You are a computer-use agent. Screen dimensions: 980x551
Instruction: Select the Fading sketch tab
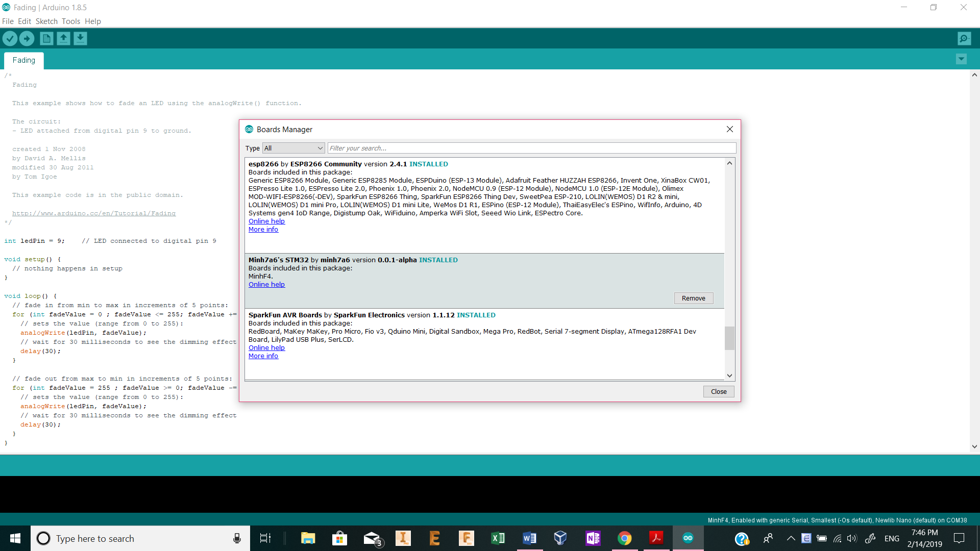coord(24,60)
